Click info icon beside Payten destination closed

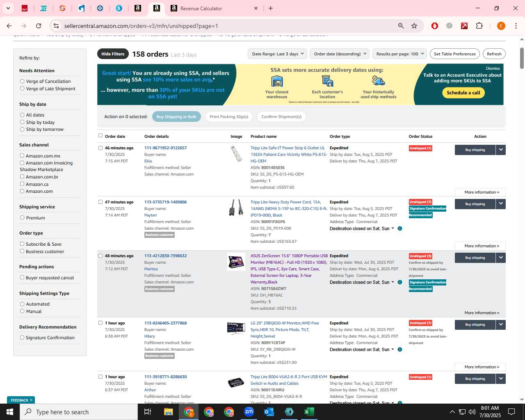pos(400,228)
